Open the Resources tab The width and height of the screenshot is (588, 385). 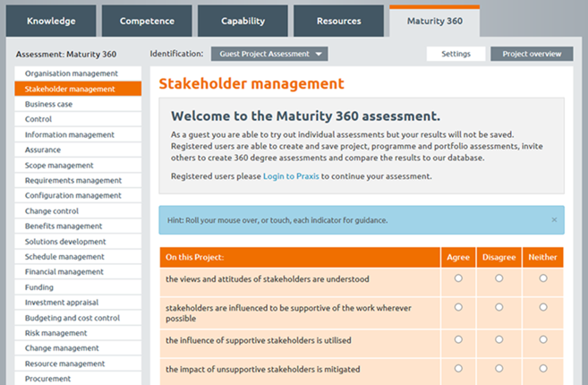338,21
